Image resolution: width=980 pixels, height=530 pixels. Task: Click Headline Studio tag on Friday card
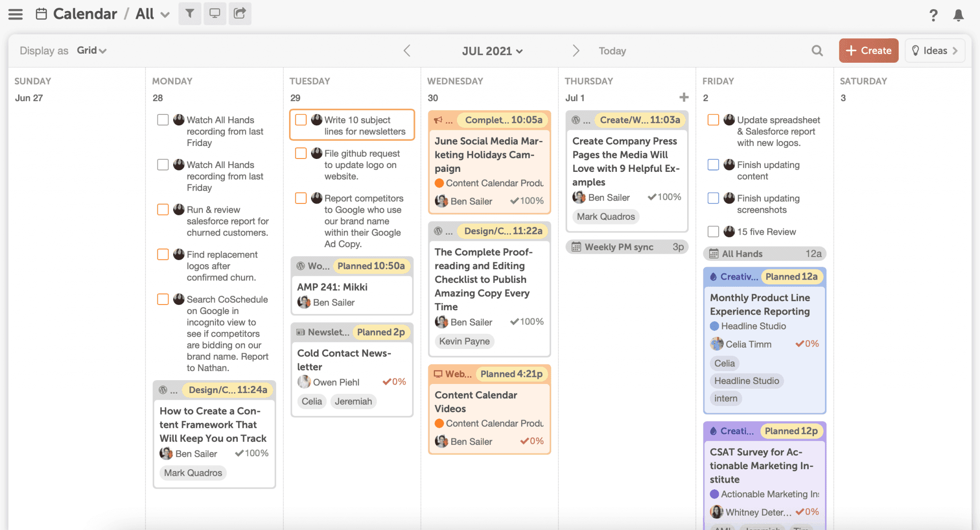(746, 381)
